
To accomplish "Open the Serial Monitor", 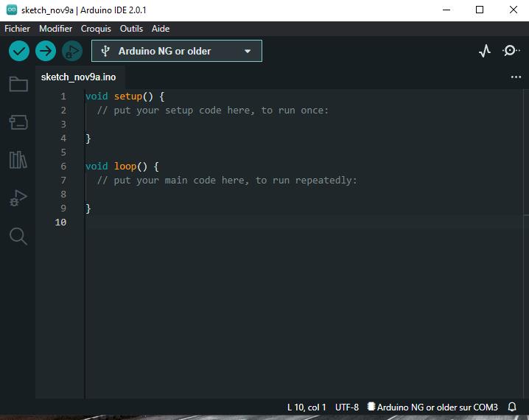I will [x=511, y=51].
